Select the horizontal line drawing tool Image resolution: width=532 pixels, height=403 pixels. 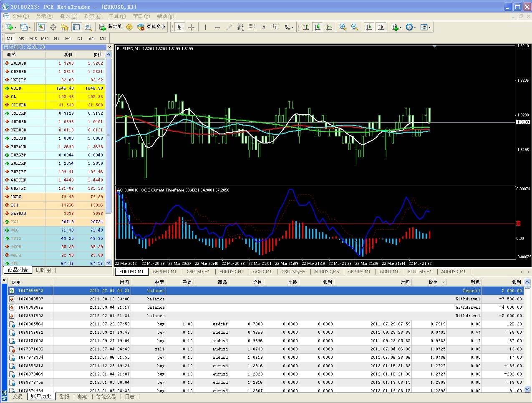(x=217, y=27)
